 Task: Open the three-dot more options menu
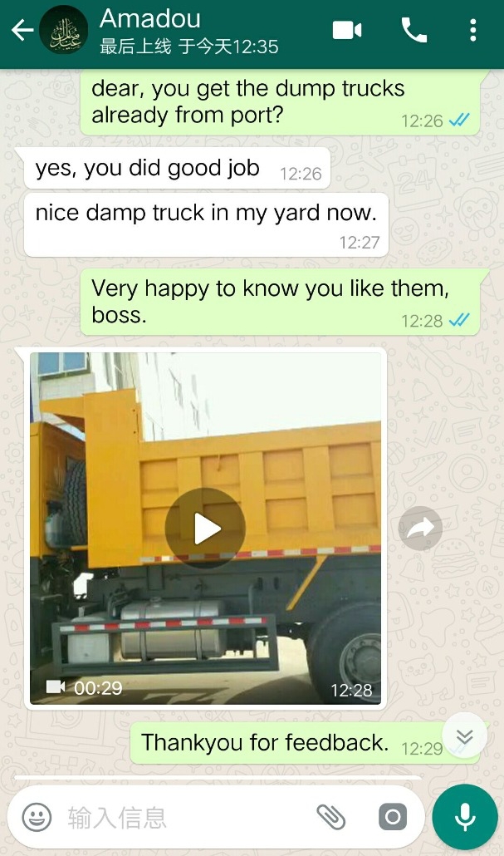tap(473, 30)
